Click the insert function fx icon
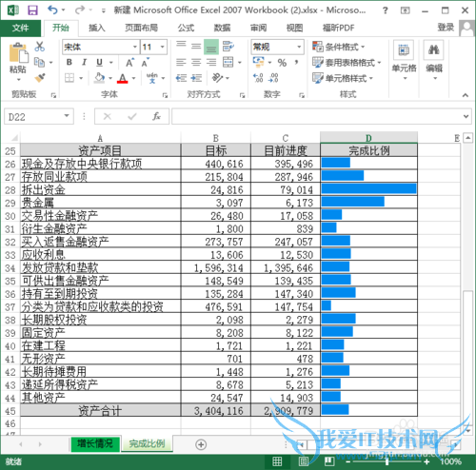The image size is (476, 470). click(x=156, y=116)
